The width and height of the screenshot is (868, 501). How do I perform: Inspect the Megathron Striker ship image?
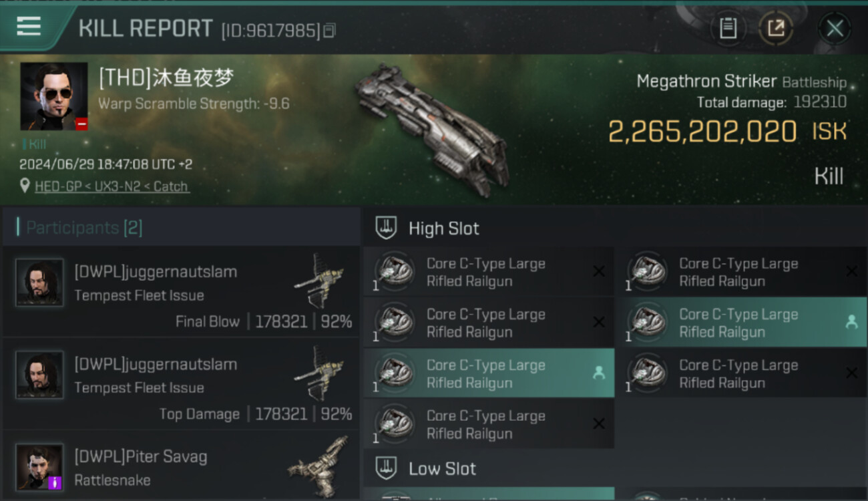pos(433,125)
